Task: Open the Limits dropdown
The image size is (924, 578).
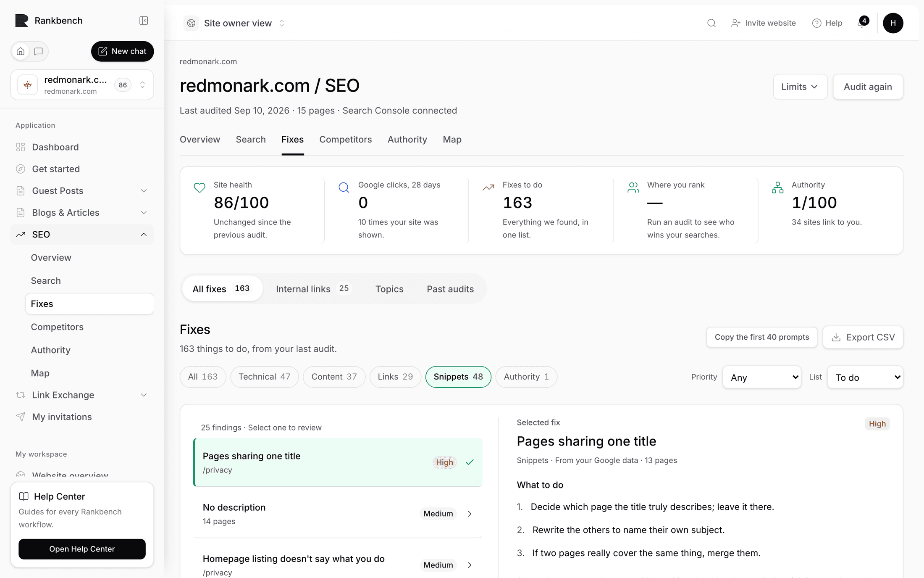Action: click(800, 87)
